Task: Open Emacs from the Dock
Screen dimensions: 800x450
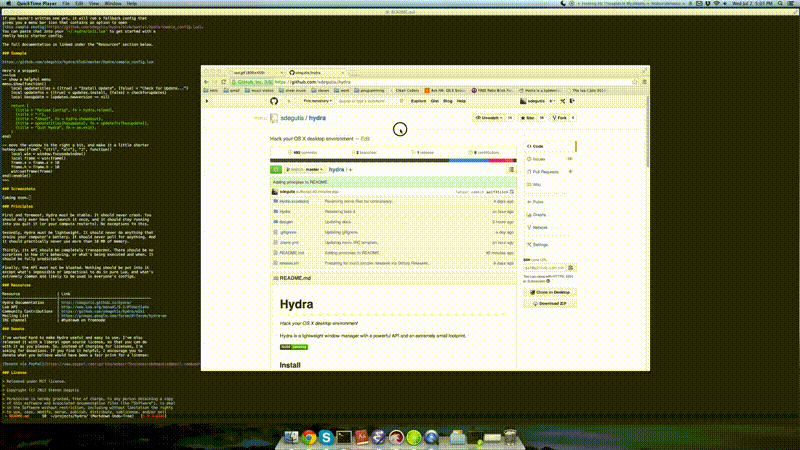Action: 379,437
